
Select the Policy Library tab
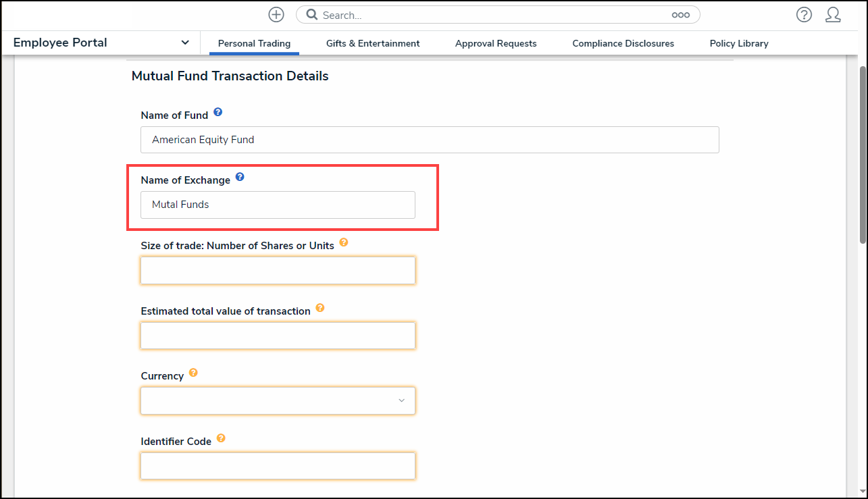(x=739, y=43)
